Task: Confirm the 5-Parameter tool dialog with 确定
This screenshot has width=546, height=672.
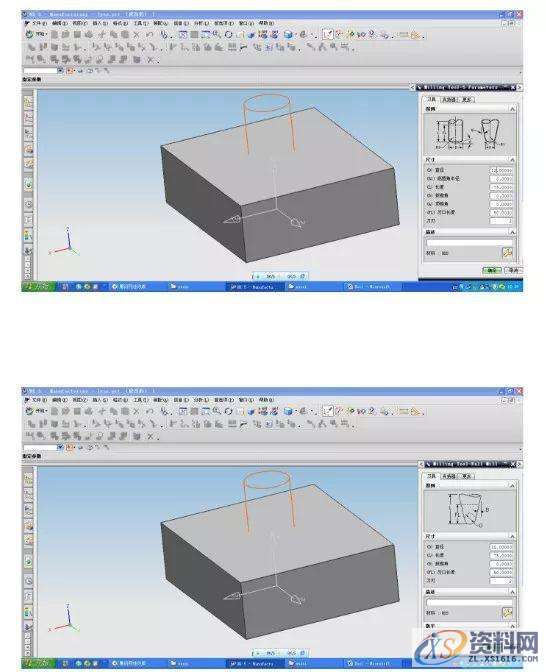Action: tap(492, 270)
